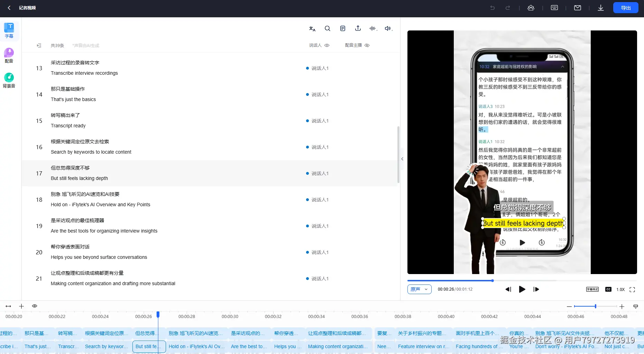Toggle 说话人 column visibility eye
Image resolution: width=644 pixels, height=354 pixels.
(x=327, y=45)
